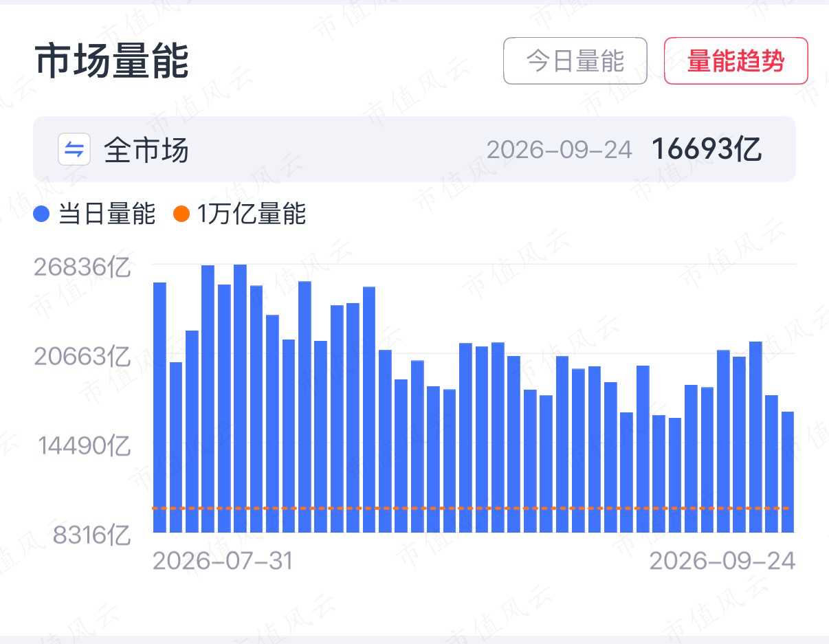This screenshot has width=829, height=644.
Task: Click the swap arrows icon beside 全市场
Action: coord(74,149)
